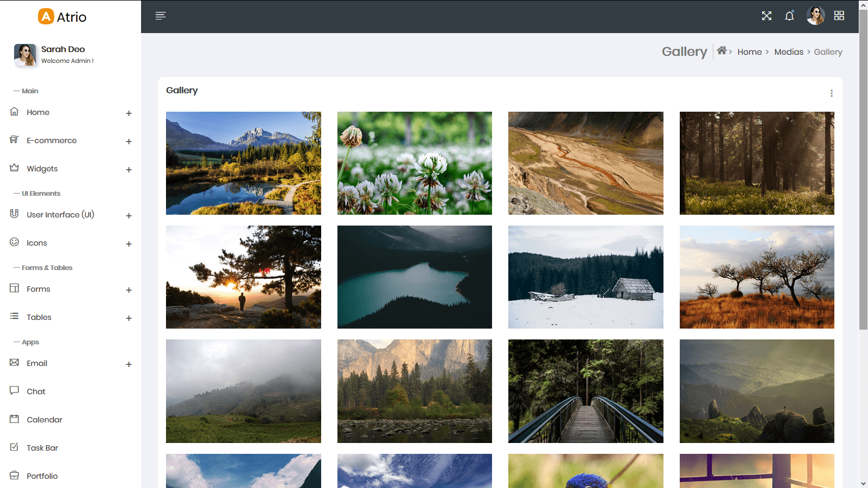Click the user avatar in top bar
Viewport: 868px width, 488px height.
[815, 16]
